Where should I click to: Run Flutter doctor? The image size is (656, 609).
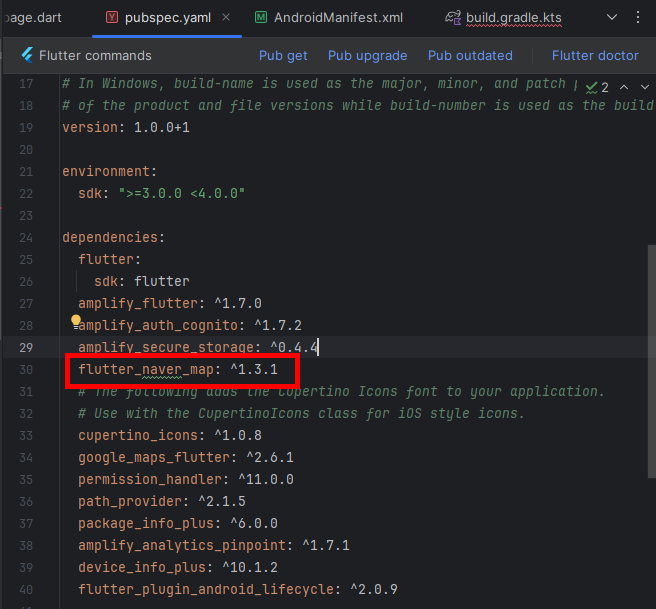[x=595, y=56]
